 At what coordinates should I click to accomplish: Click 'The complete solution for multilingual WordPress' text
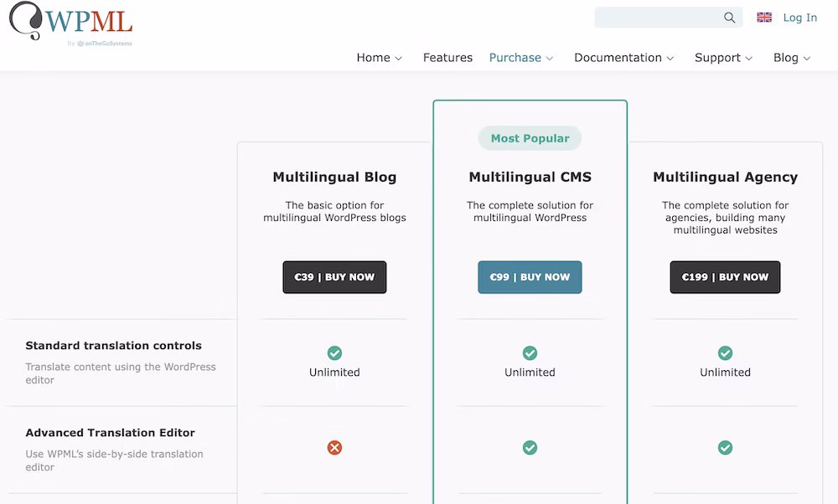pyautogui.click(x=530, y=212)
